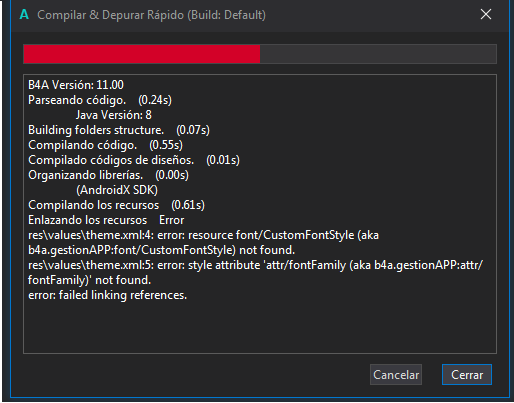
Task: Click the theme.xml:5 attr/fontFamily error line
Action: pyautogui.click(x=255, y=273)
